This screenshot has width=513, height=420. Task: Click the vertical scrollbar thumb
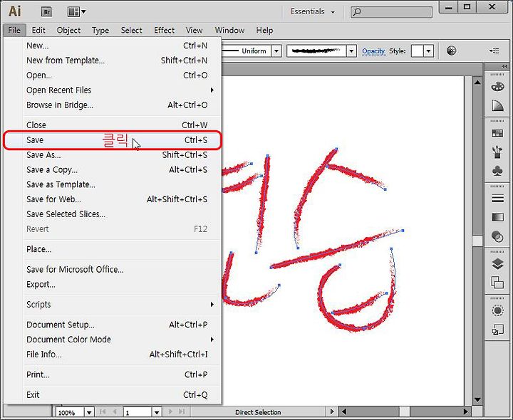477,241
